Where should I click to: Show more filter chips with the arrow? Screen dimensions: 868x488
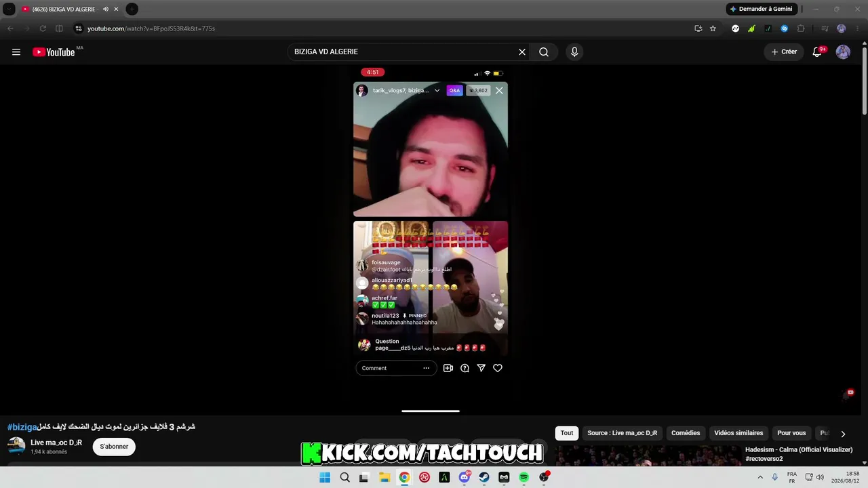(843, 434)
